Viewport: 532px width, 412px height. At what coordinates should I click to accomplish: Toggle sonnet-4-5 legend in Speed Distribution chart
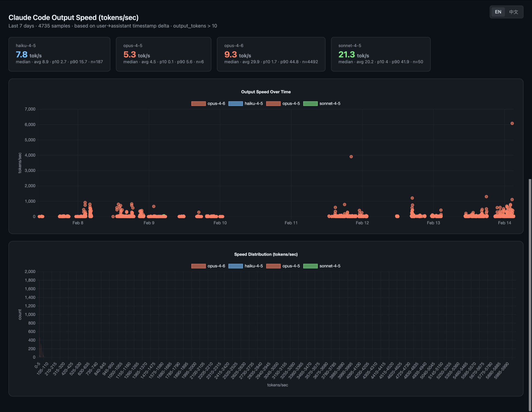(322, 266)
